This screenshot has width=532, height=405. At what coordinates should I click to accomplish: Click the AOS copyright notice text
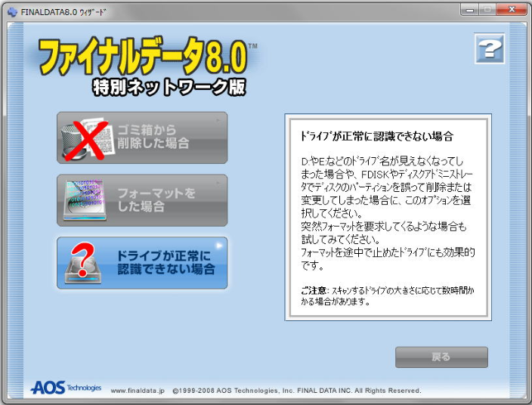tap(296, 391)
